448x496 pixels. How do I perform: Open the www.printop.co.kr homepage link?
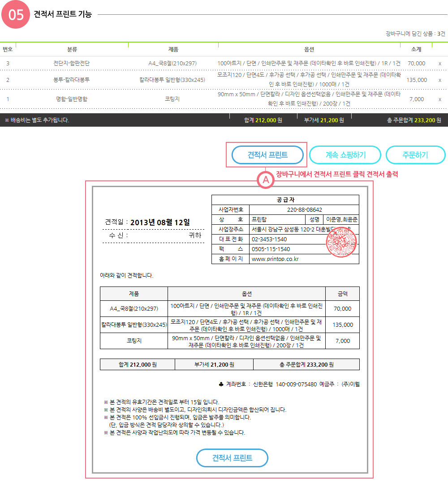click(x=275, y=259)
